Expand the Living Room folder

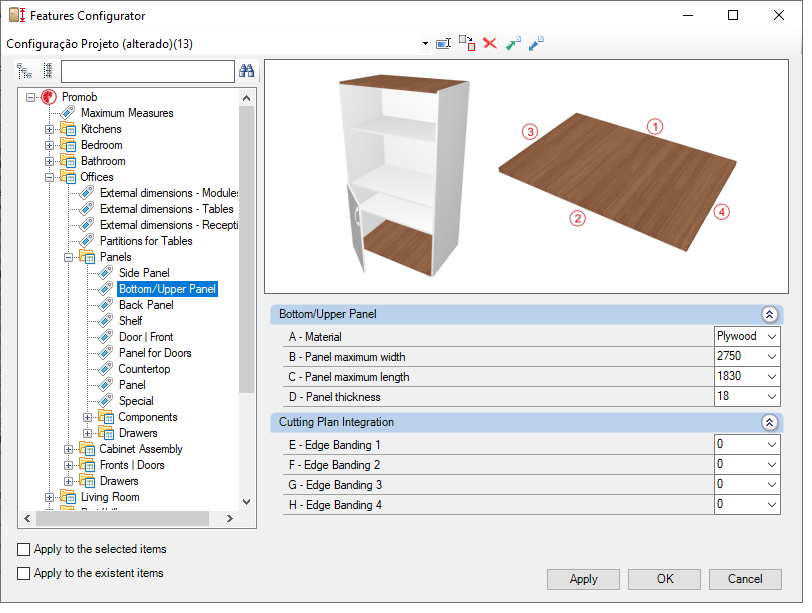pos(49,498)
